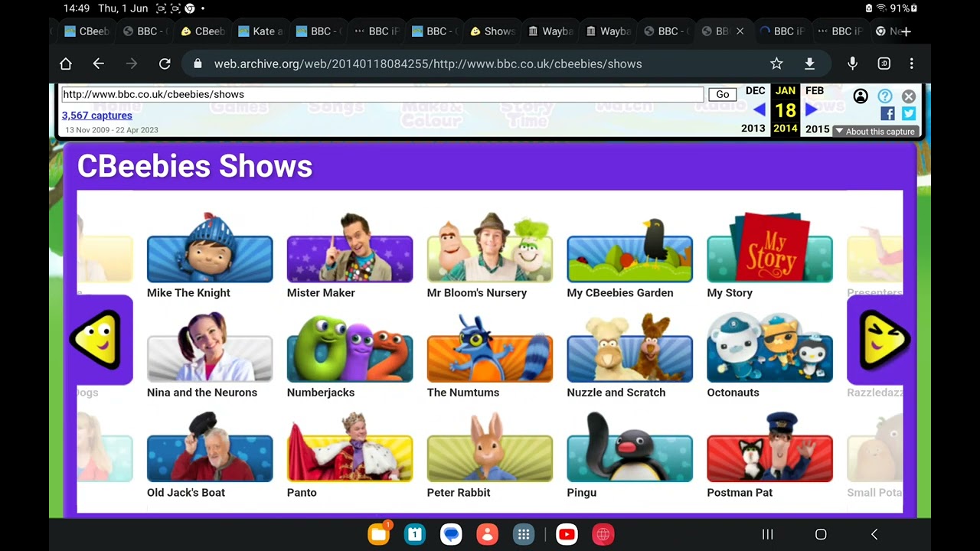Open the blue messages app in taskbar

pyautogui.click(x=452, y=534)
